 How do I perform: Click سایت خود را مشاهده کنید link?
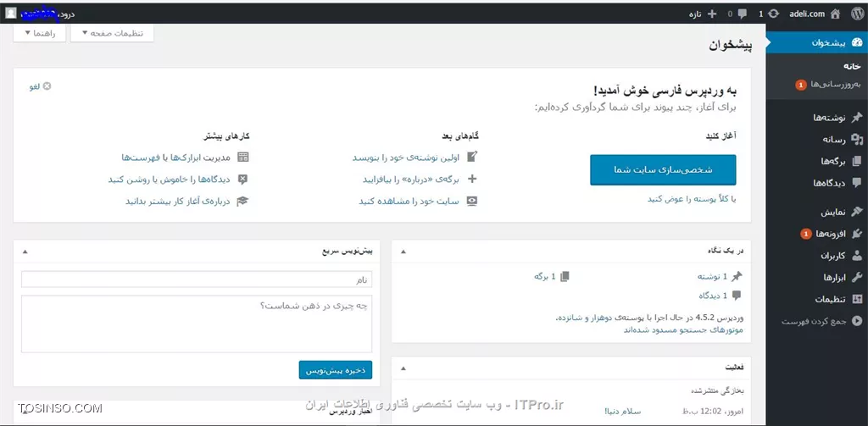[409, 202]
